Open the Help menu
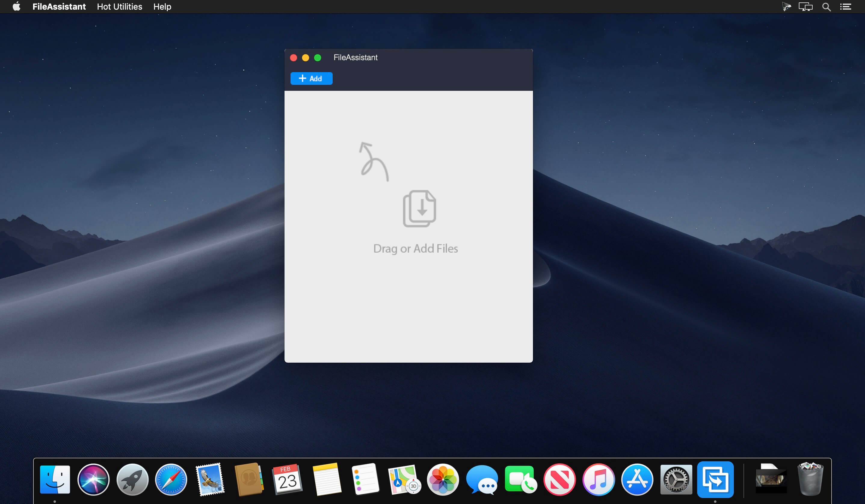The image size is (865, 504). [162, 7]
